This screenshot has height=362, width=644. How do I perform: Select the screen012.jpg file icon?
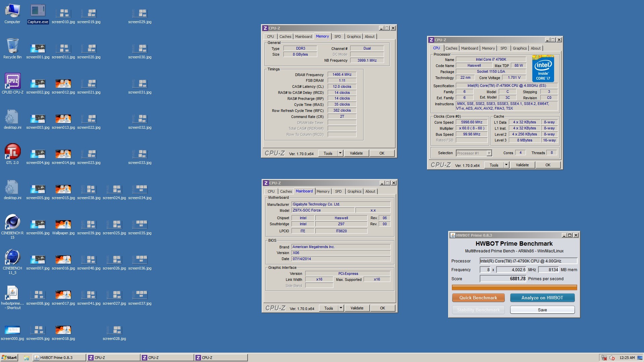(63, 86)
